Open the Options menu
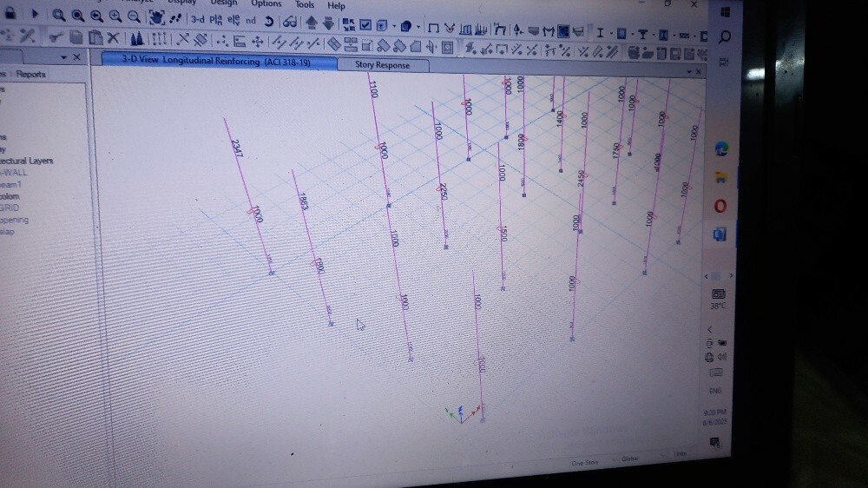Viewport: 868px width, 488px height. (x=266, y=3)
